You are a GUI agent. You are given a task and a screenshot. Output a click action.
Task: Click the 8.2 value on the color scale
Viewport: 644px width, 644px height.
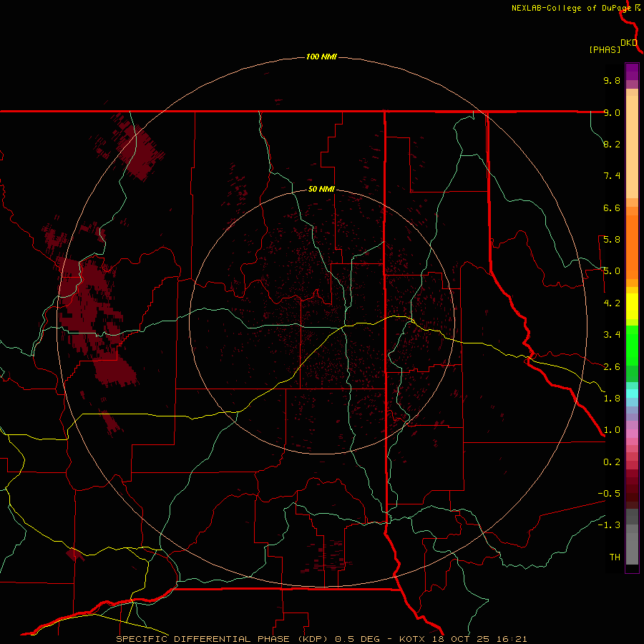(612, 144)
